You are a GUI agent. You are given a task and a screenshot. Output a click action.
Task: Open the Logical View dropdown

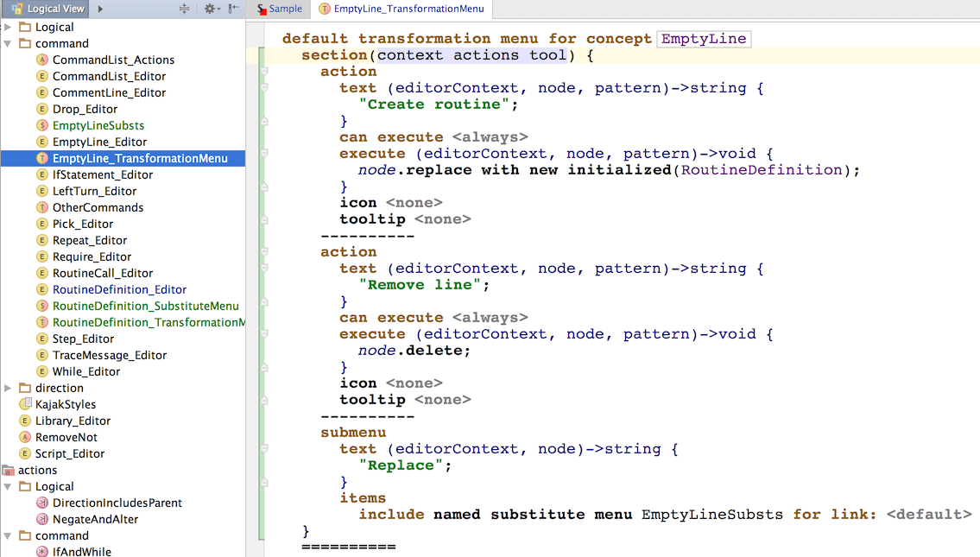click(x=49, y=9)
